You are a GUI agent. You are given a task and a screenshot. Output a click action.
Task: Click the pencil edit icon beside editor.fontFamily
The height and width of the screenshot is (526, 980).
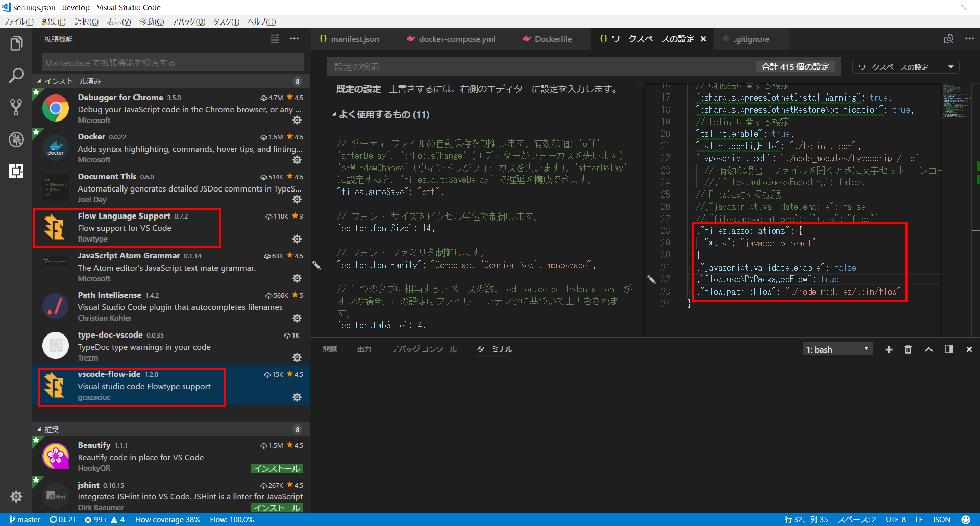coord(317,265)
